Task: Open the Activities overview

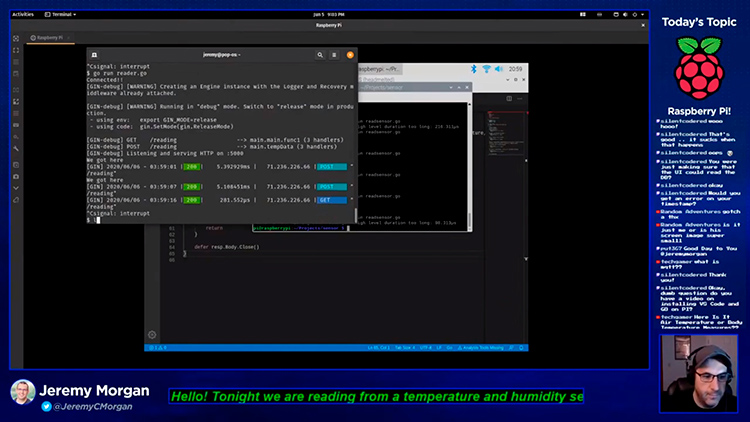Action: [23, 14]
